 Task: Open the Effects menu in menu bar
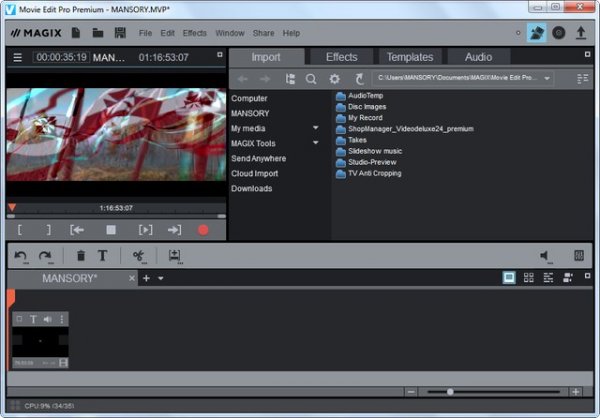coord(194,33)
